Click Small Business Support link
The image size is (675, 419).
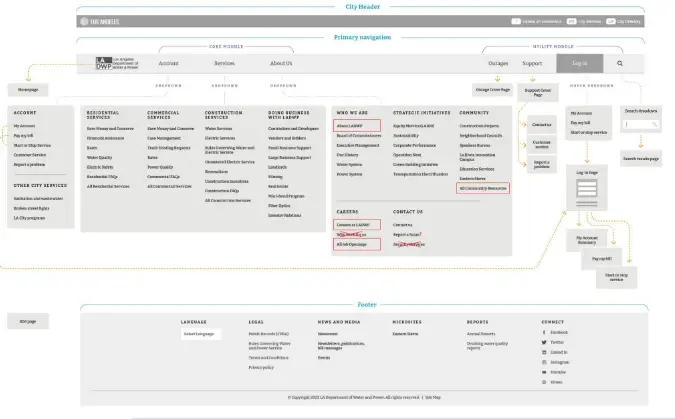pos(289,148)
